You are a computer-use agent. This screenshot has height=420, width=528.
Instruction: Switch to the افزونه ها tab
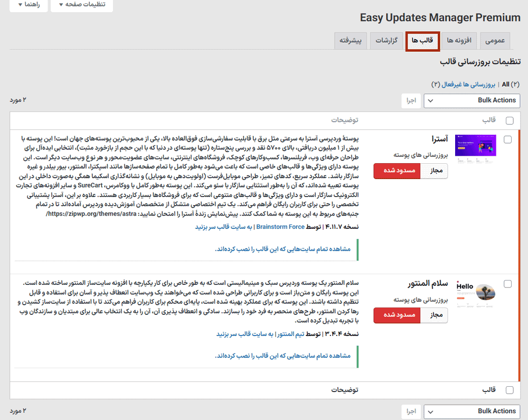tap(459, 41)
